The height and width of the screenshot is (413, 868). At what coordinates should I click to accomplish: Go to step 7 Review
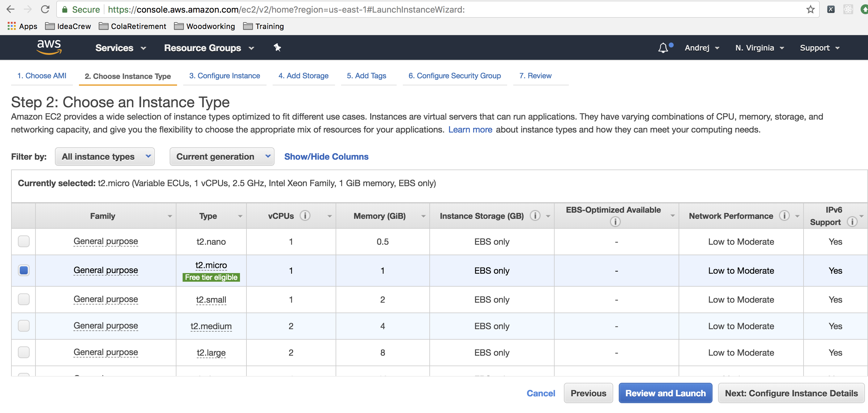pos(535,76)
